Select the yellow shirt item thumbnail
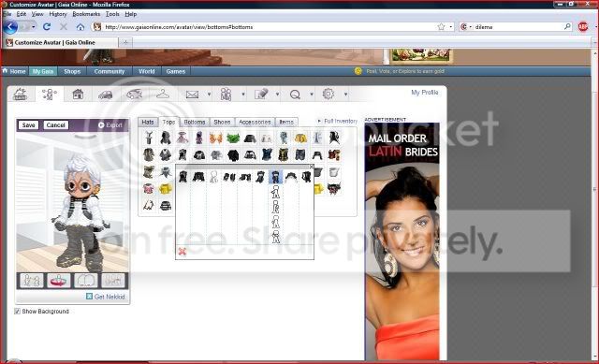Image resolution: width=599 pixels, height=364 pixels. (x=166, y=189)
